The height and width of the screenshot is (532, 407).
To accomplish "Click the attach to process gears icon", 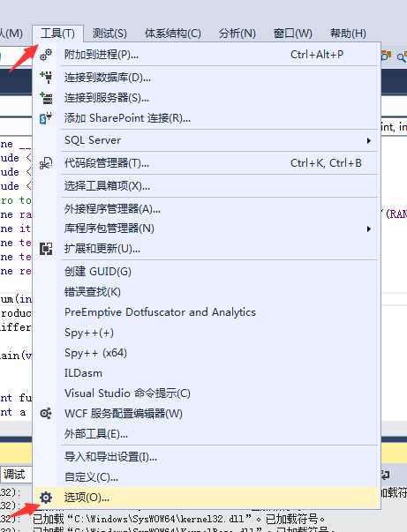I will (x=46, y=55).
